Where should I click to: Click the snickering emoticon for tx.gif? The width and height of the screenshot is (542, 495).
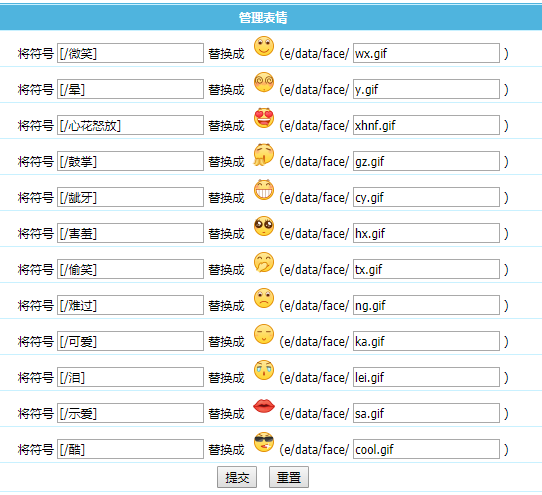click(x=264, y=262)
